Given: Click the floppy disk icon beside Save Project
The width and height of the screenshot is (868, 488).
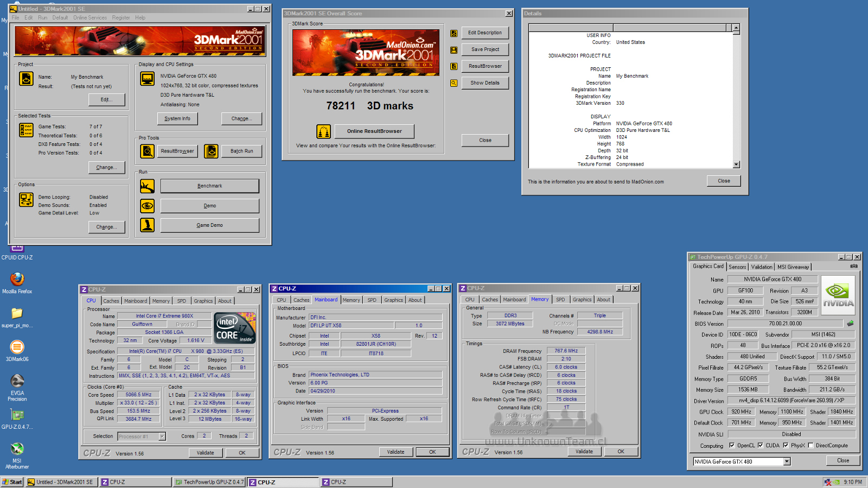Looking at the screenshot, I should pos(454,50).
